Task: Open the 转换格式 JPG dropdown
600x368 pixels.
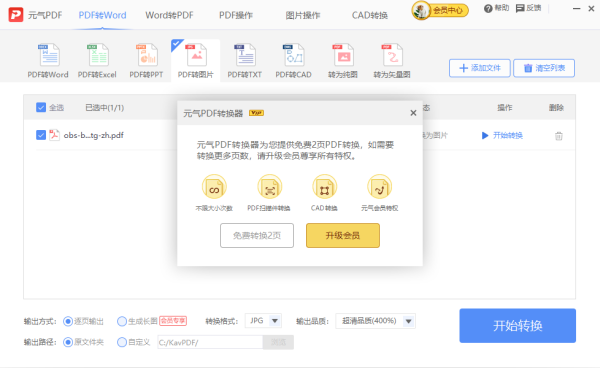Action: pos(263,321)
